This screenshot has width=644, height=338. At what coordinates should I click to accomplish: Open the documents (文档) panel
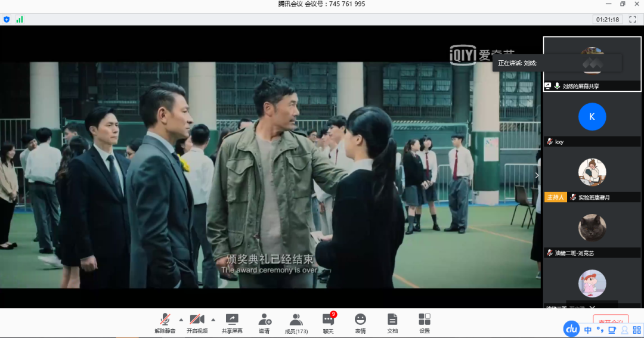(x=392, y=323)
